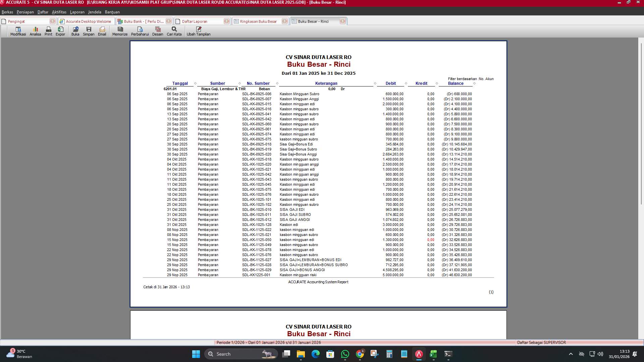Save the report with Simpan
The width and height of the screenshot is (644, 362).
89,32
